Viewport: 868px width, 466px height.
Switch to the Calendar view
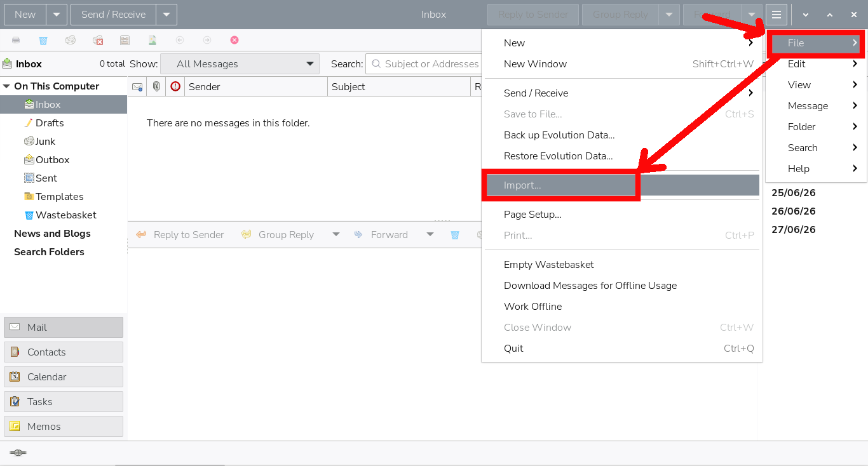[64, 377]
